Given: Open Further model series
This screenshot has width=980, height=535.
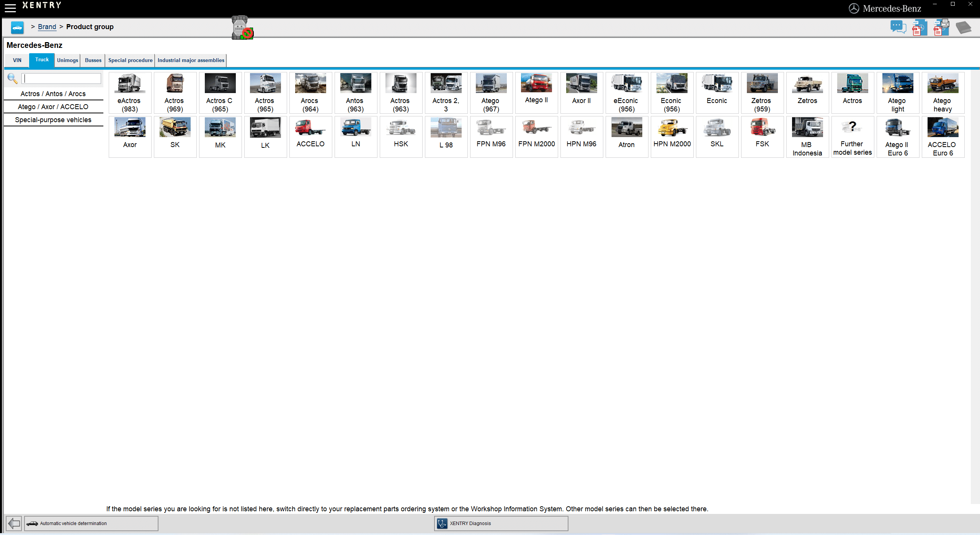Looking at the screenshot, I should coord(853,137).
